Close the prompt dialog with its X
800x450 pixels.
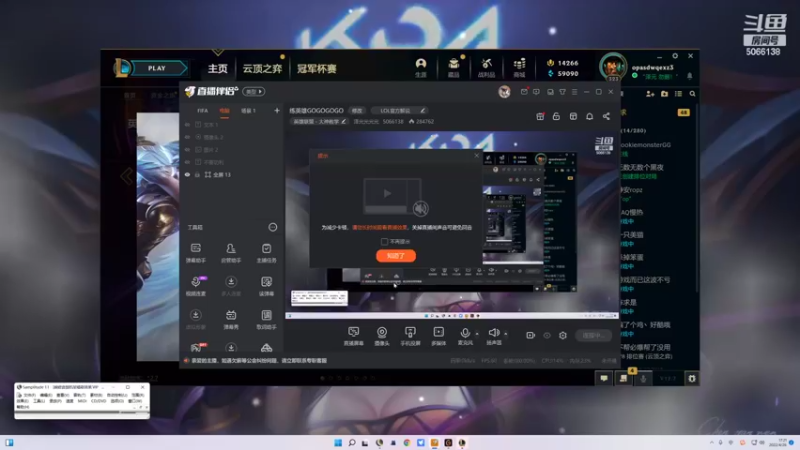click(x=477, y=156)
